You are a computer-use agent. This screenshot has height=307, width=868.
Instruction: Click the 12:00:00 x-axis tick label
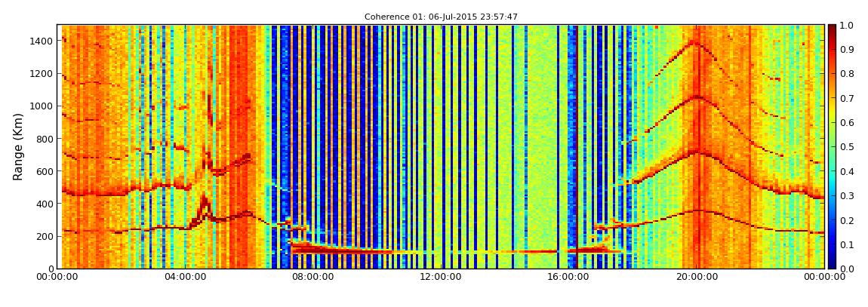439,277
